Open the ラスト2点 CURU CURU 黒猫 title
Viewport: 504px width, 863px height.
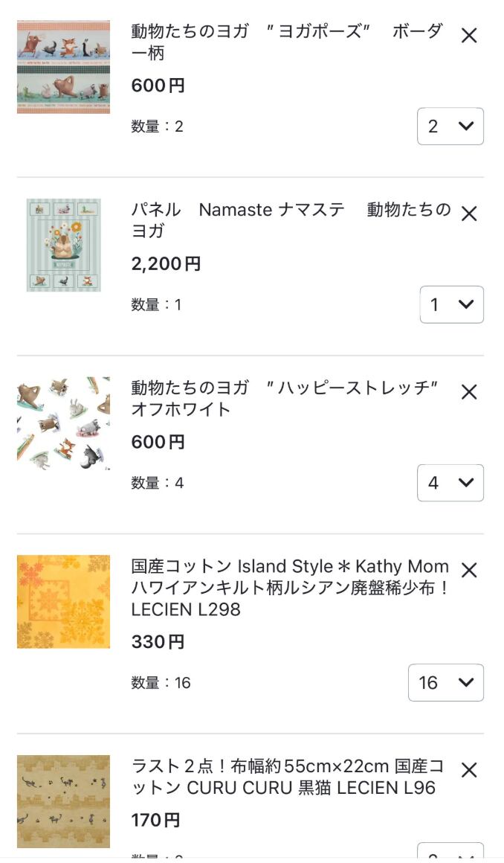click(x=287, y=777)
